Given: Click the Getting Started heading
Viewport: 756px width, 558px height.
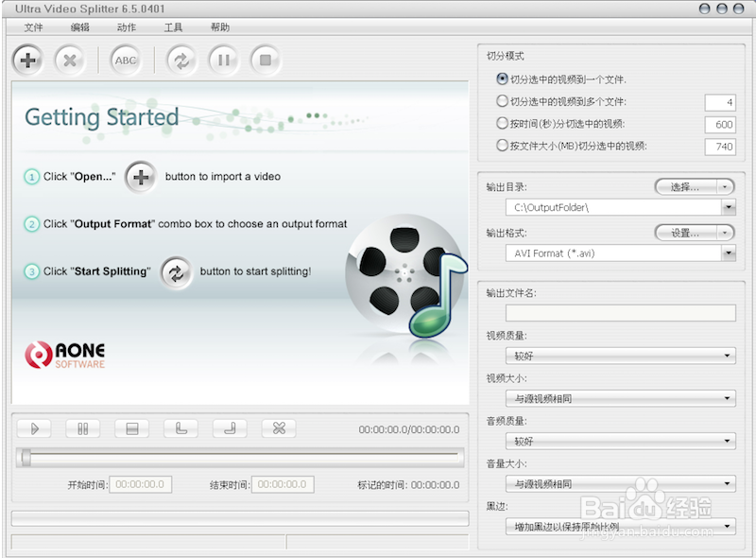Looking at the screenshot, I should point(102,117).
